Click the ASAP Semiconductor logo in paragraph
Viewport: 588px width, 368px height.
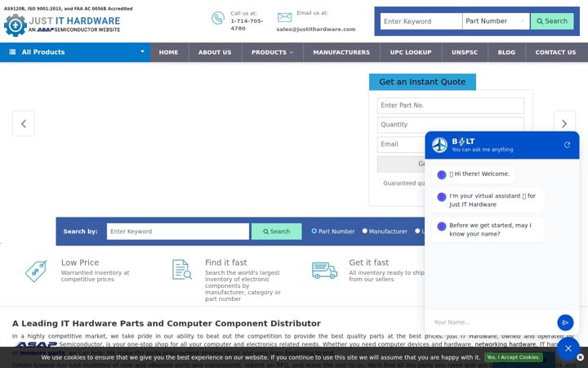36,344
